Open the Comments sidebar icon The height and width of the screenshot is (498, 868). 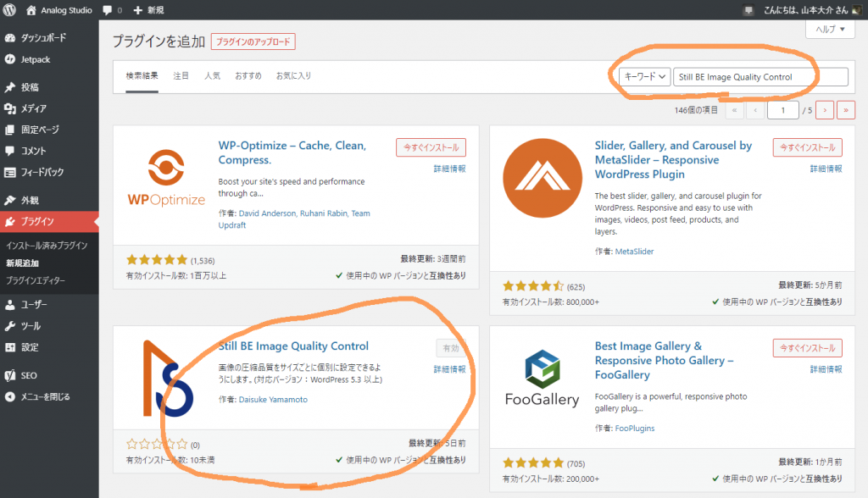(10, 151)
